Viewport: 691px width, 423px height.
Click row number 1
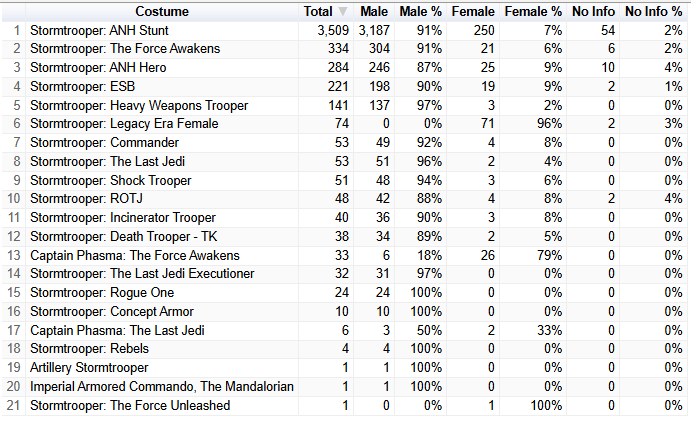(x=17, y=30)
